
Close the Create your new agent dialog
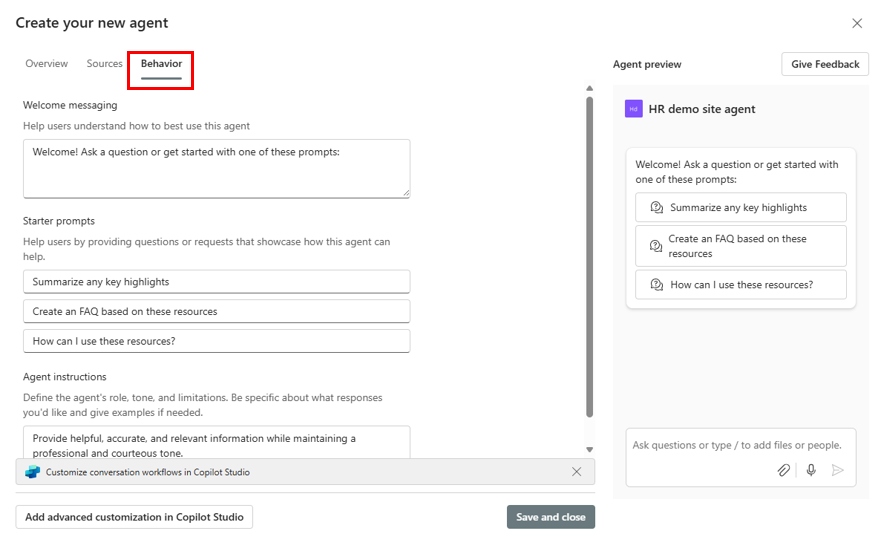857,23
